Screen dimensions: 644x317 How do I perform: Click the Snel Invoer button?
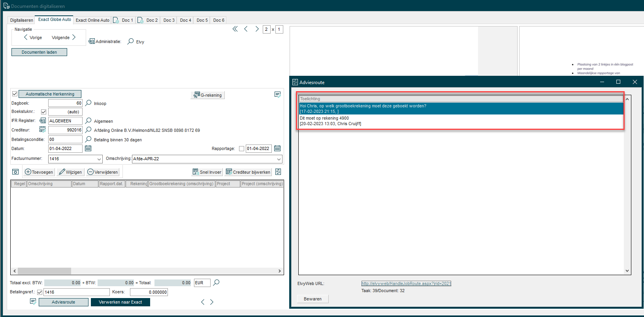[207, 172]
